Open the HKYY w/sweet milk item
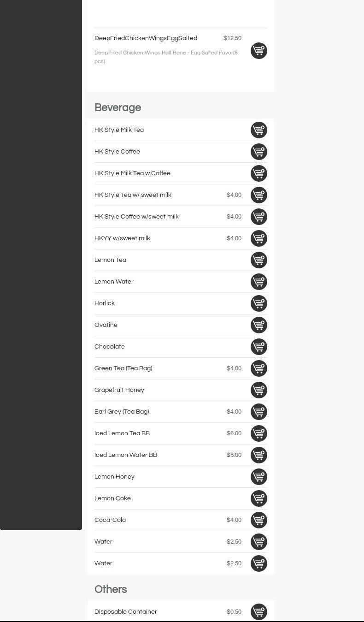The image size is (364, 622). pos(122,238)
